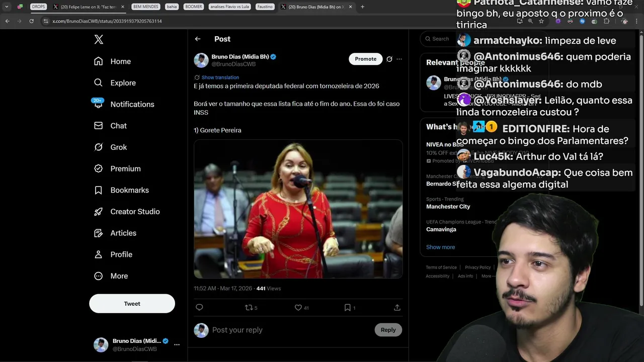Click the Tweet compose button
644x362 pixels.
pos(132,304)
